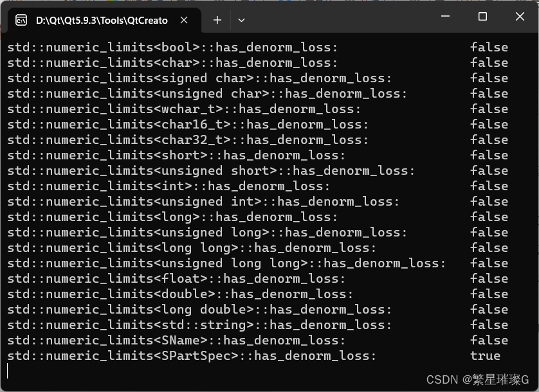Close the terminal window
Viewport: 539px width, 392px height.
pos(520,17)
